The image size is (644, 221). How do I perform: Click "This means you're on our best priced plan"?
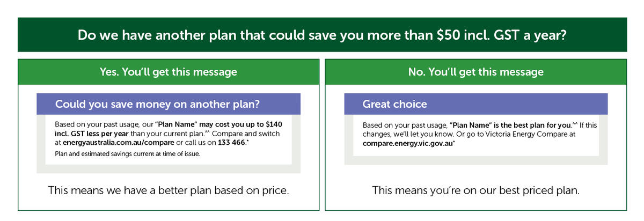pyautogui.click(x=475, y=190)
